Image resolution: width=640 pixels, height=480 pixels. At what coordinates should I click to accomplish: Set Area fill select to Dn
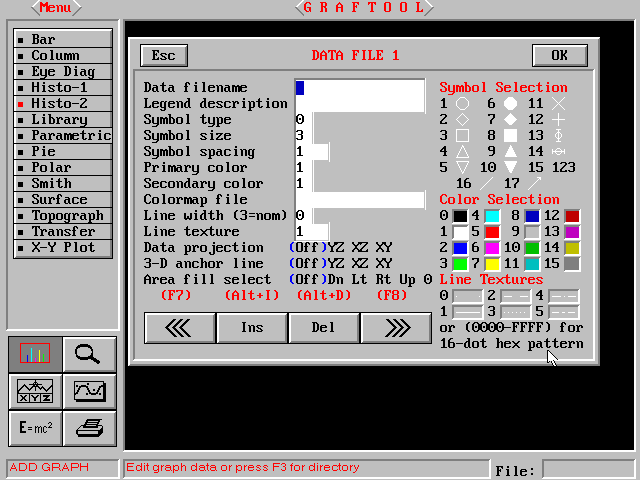pos(336,280)
